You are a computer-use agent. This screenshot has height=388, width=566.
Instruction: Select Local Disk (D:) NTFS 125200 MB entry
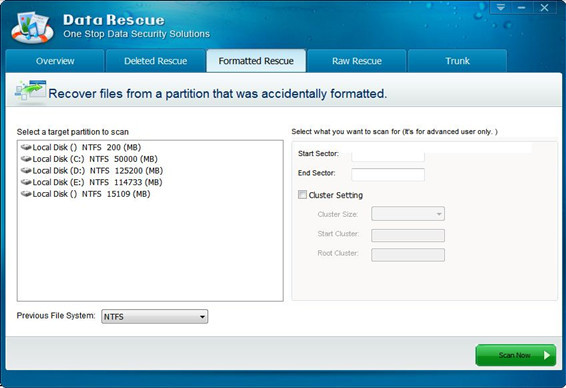[92, 170]
